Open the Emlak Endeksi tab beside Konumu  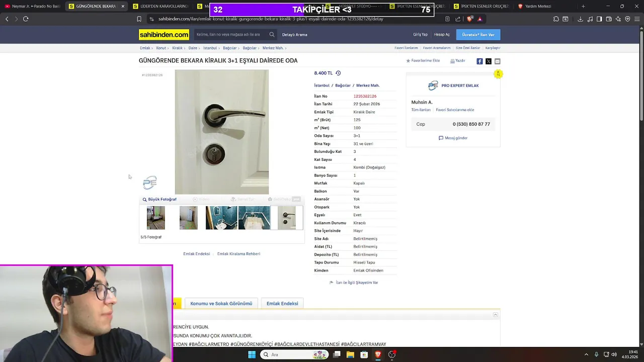[282, 304]
